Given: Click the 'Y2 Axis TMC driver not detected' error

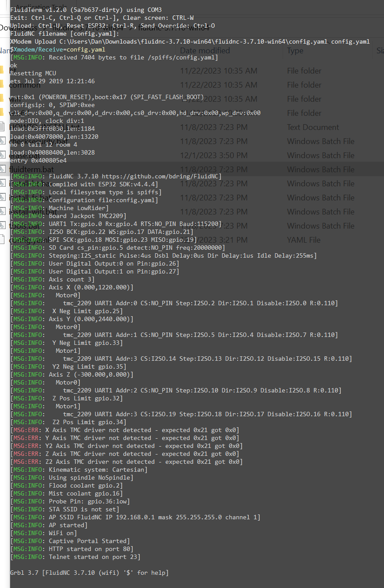Looking at the screenshot, I should pyautogui.click(x=127, y=446).
